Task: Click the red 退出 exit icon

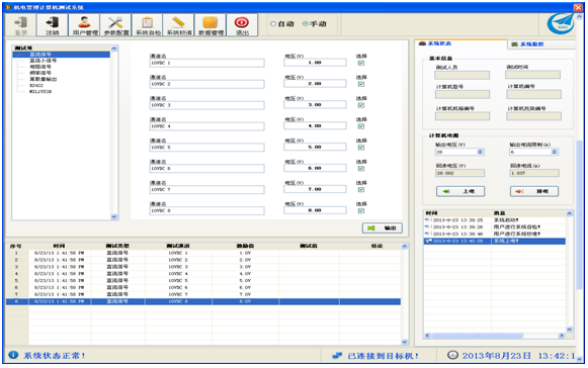Action: click(242, 25)
